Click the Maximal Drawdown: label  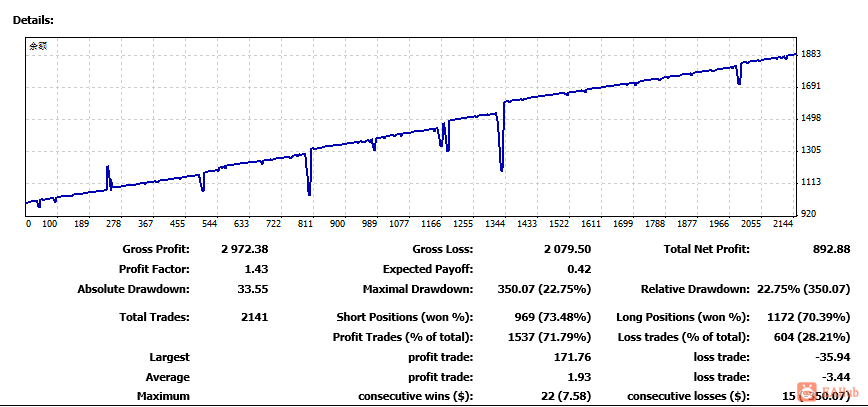pos(418,290)
